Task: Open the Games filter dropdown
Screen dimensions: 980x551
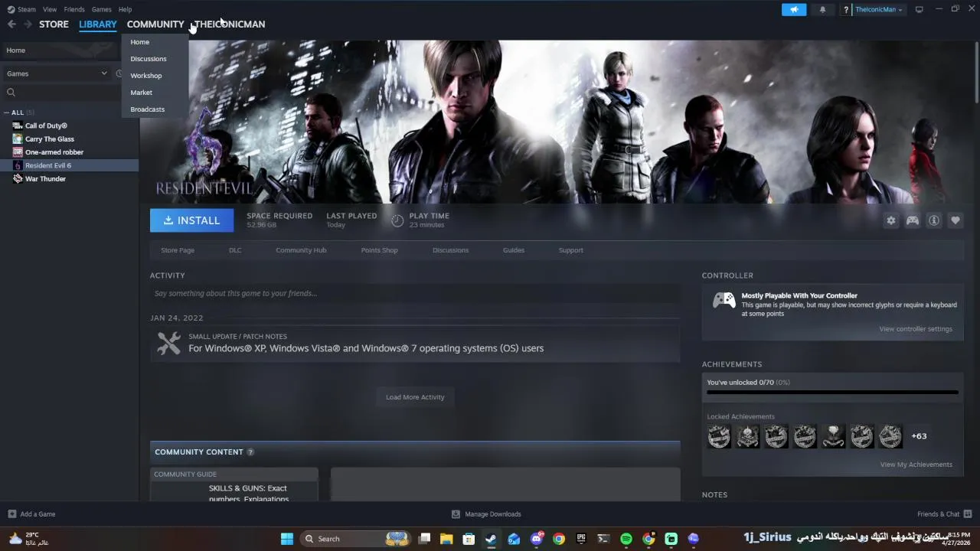Action: tap(57, 73)
